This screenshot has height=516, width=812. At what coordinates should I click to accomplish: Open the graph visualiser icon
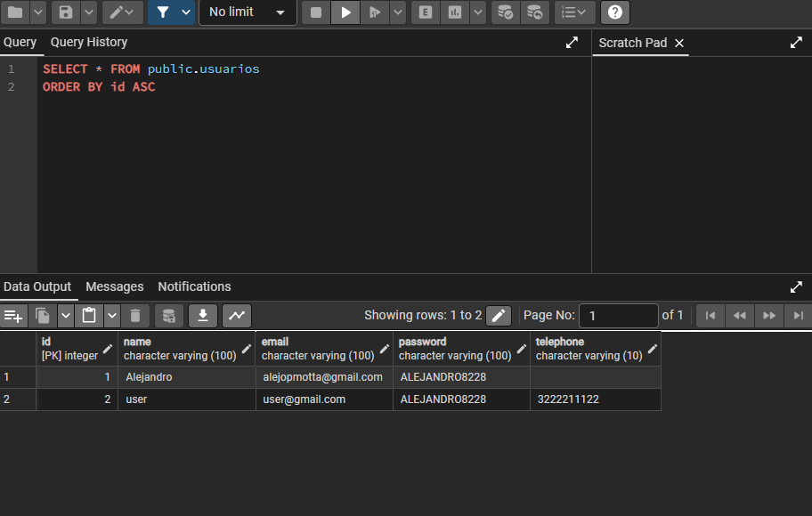[237, 315]
